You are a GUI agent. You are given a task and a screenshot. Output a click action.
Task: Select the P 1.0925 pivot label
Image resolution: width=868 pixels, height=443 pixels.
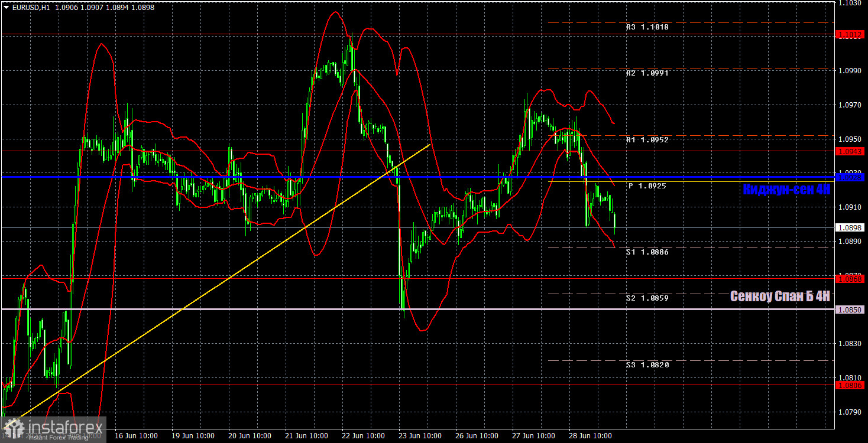pos(647,186)
